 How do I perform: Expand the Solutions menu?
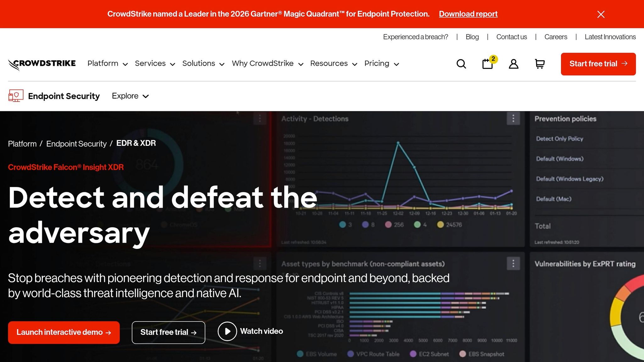[x=203, y=63]
